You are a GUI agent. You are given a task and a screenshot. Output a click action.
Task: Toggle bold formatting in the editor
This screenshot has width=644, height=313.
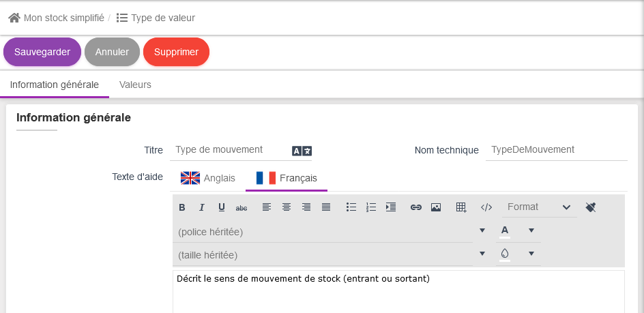[x=182, y=207]
